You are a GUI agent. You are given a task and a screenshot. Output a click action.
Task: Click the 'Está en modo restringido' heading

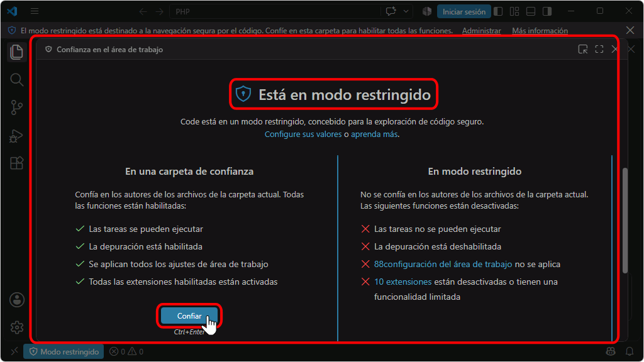tap(345, 95)
